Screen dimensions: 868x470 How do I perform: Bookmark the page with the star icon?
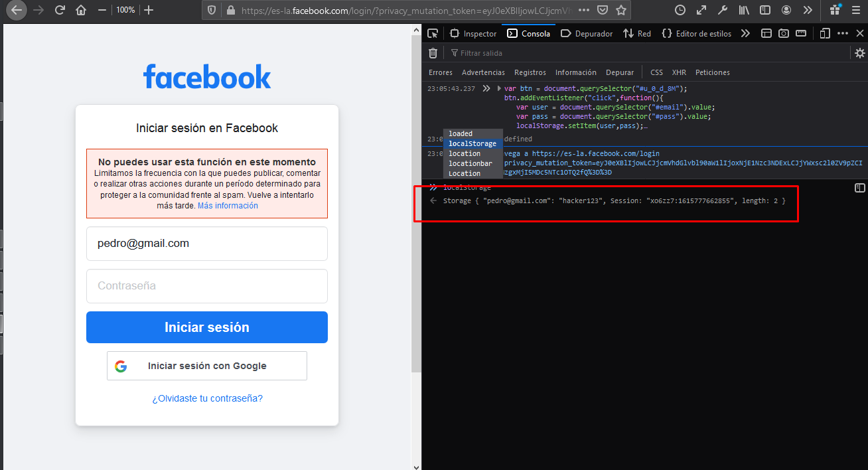(621, 10)
